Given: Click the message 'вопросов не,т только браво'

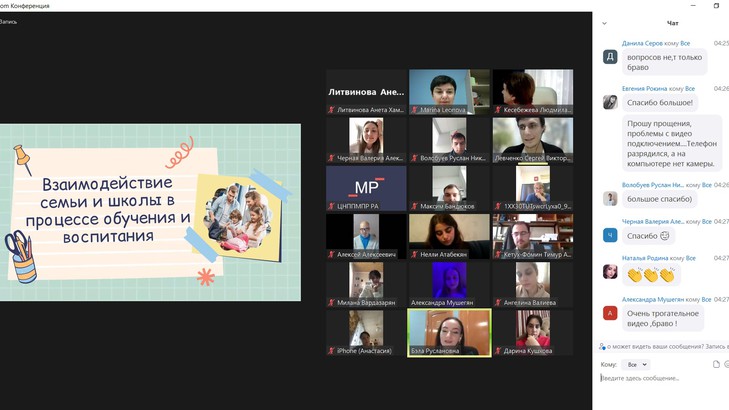Looking at the screenshot, I should [664, 62].
